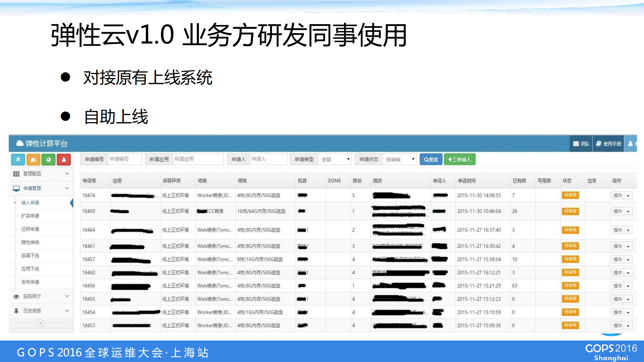Click the Q搜索 search button
This screenshot has height=362, width=644.
pyautogui.click(x=431, y=159)
